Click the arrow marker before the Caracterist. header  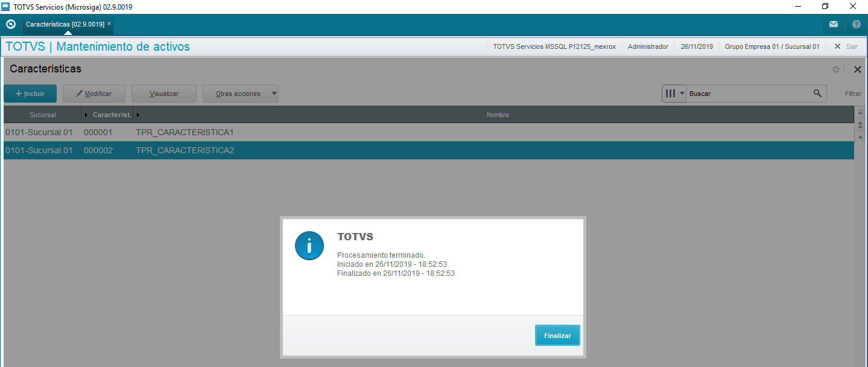click(x=86, y=115)
